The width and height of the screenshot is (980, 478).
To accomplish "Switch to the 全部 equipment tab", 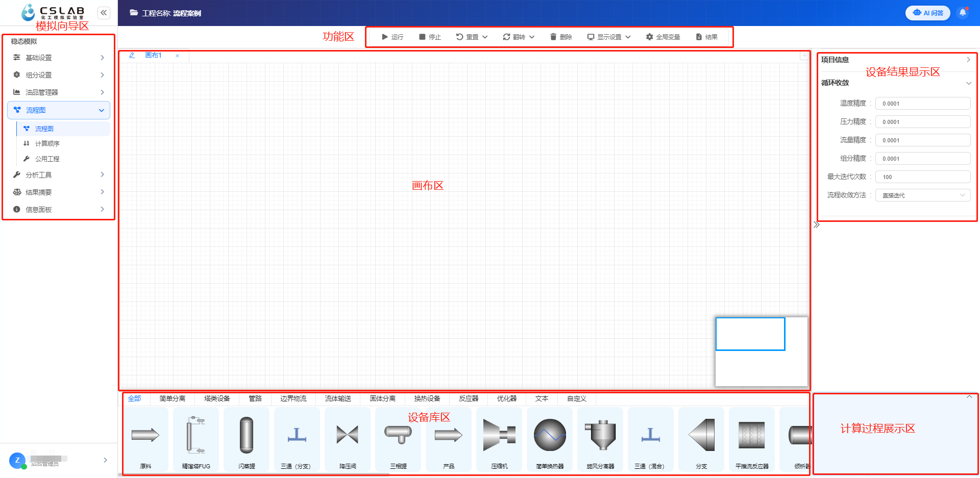I will coord(134,398).
